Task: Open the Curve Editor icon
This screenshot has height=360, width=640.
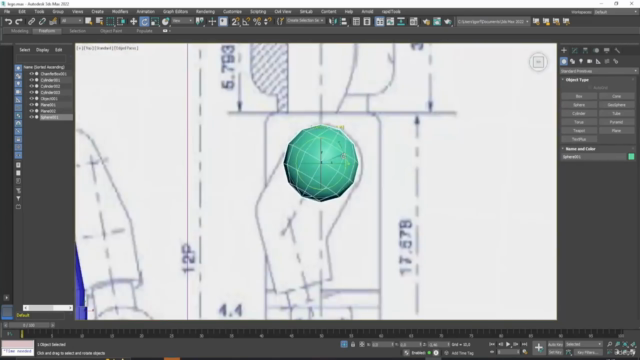Action: [391, 22]
